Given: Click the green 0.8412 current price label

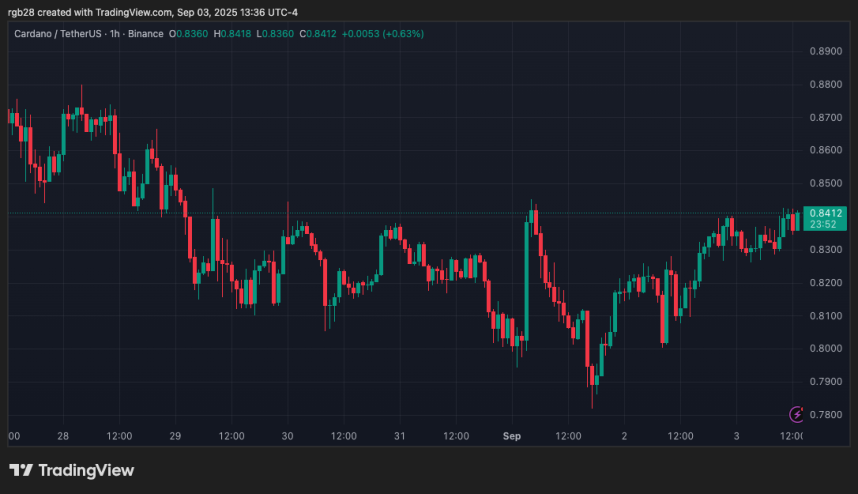Looking at the screenshot, I should tap(824, 213).
